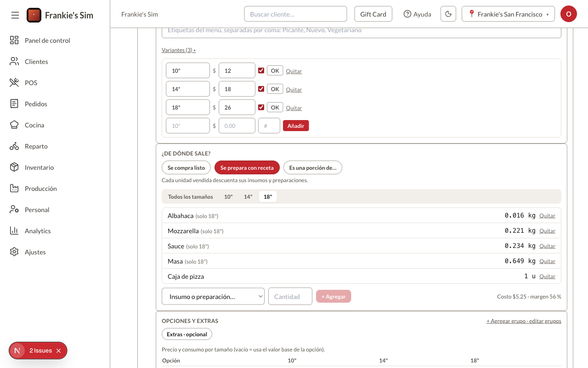Open Reparto bicycle icon
Image resolution: width=588 pixels, height=368 pixels.
click(x=14, y=146)
